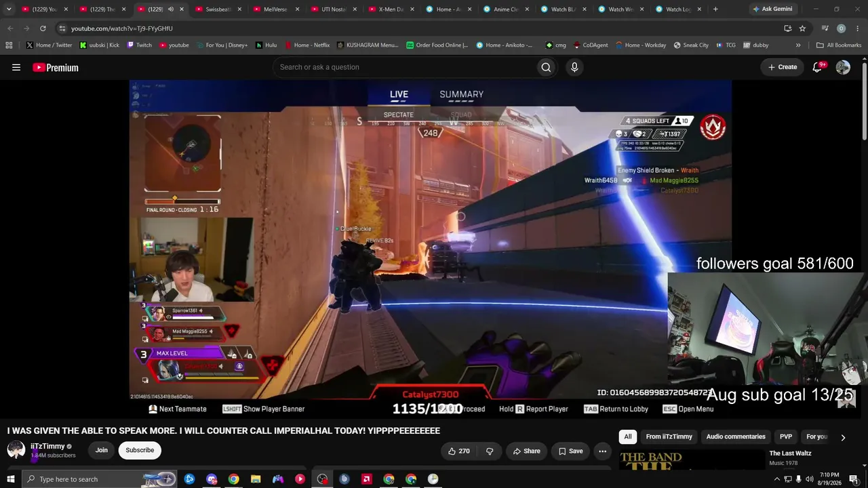Click the search magnifier button
The image size is (868, 488).
[546, 67]
